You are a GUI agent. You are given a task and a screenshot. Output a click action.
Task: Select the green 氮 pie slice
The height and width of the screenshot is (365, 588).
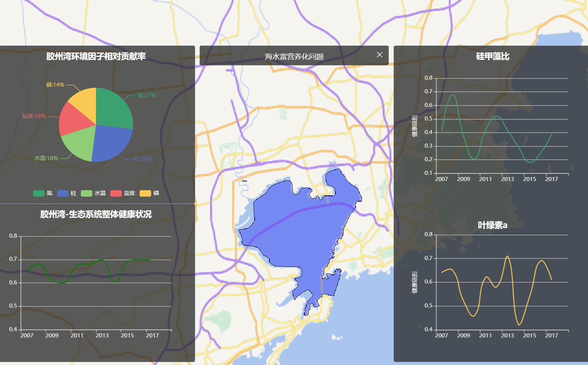[x=114, y=108]
